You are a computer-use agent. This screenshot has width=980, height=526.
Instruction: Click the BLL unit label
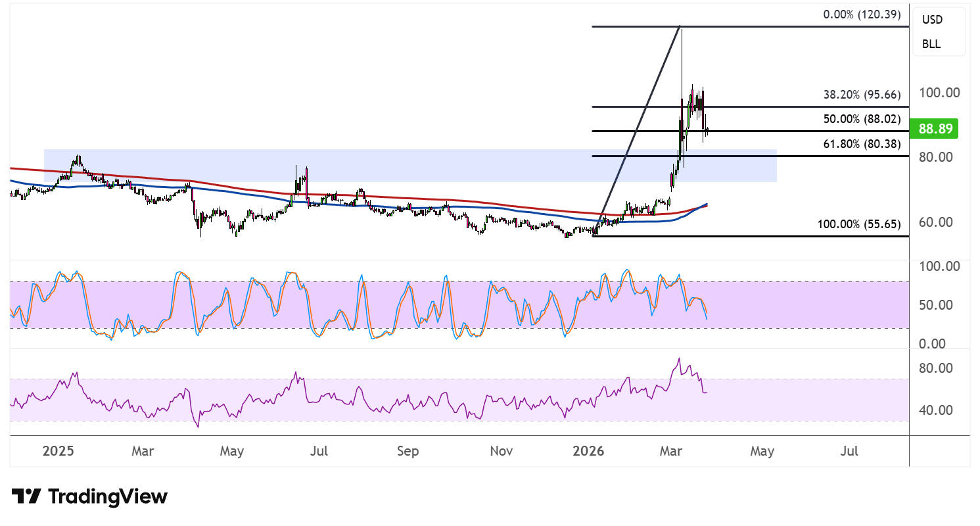931,45
